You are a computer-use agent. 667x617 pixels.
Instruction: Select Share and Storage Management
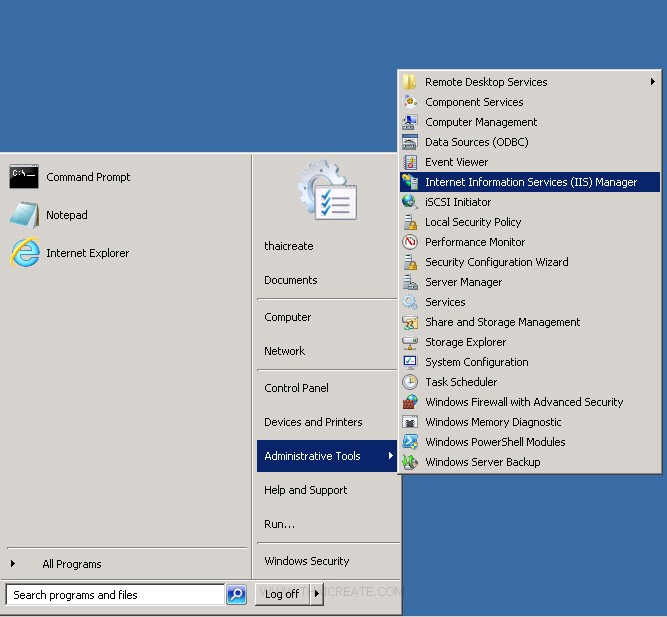click(x=530, y=322)
